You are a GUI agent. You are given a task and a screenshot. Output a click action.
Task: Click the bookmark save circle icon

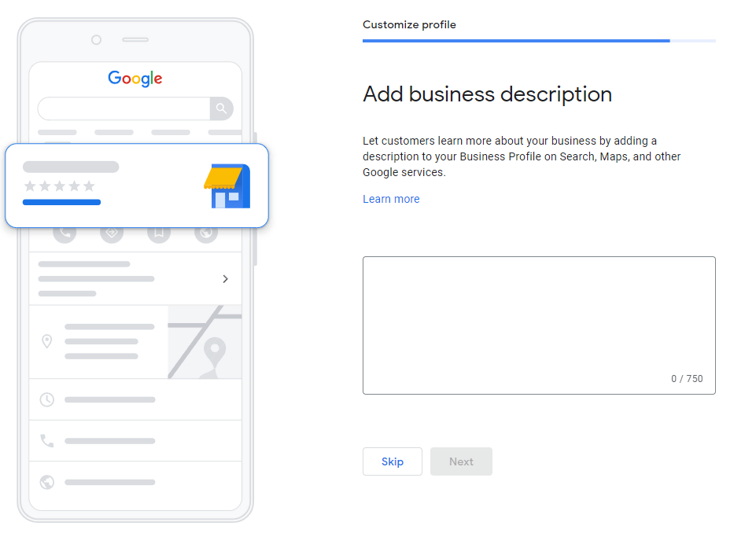tap(159, 233)
